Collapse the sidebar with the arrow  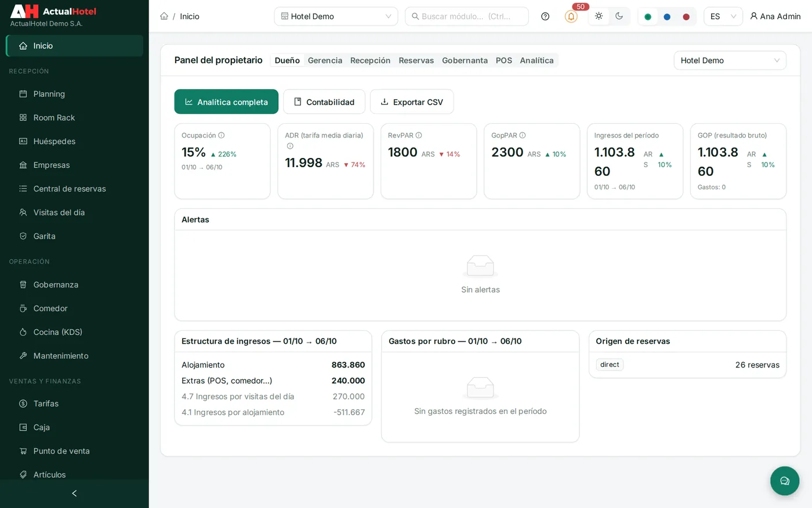[x=74, y=493]
